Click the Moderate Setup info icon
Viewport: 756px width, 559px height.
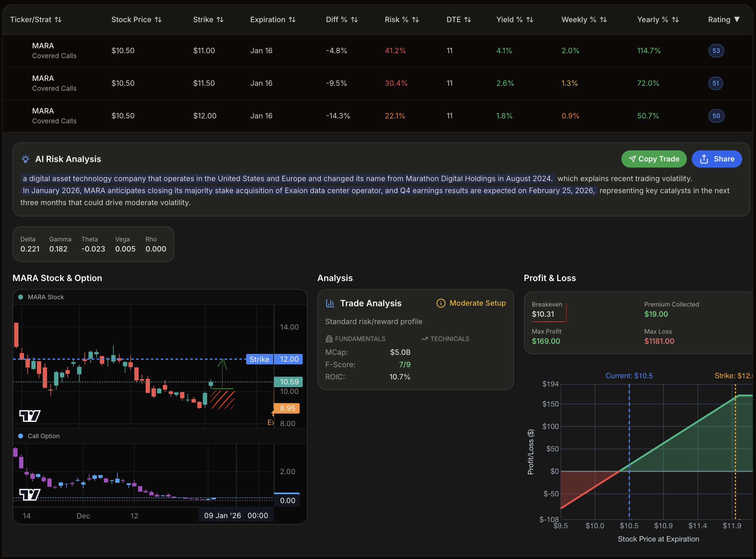pyautogui.click(x=441, y=303)
